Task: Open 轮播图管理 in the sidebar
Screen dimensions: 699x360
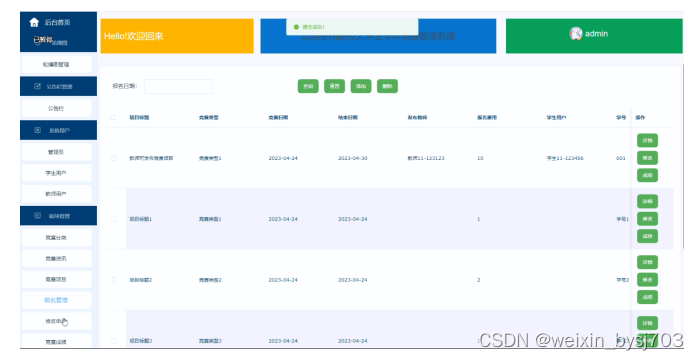Action: pos(56,65)
